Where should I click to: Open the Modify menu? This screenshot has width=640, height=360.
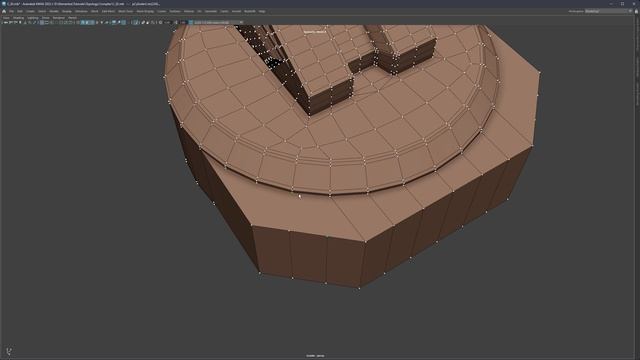tap(54, 11)
